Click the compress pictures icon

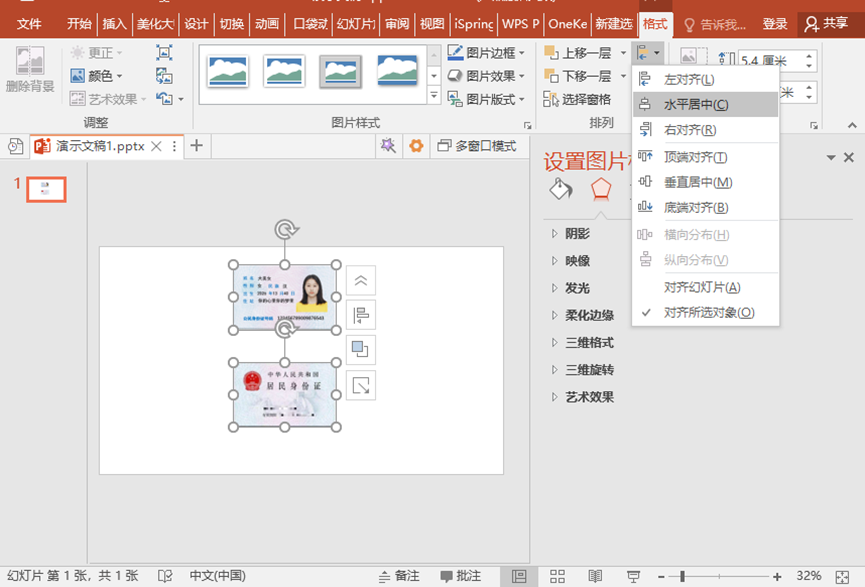[164, 53]
